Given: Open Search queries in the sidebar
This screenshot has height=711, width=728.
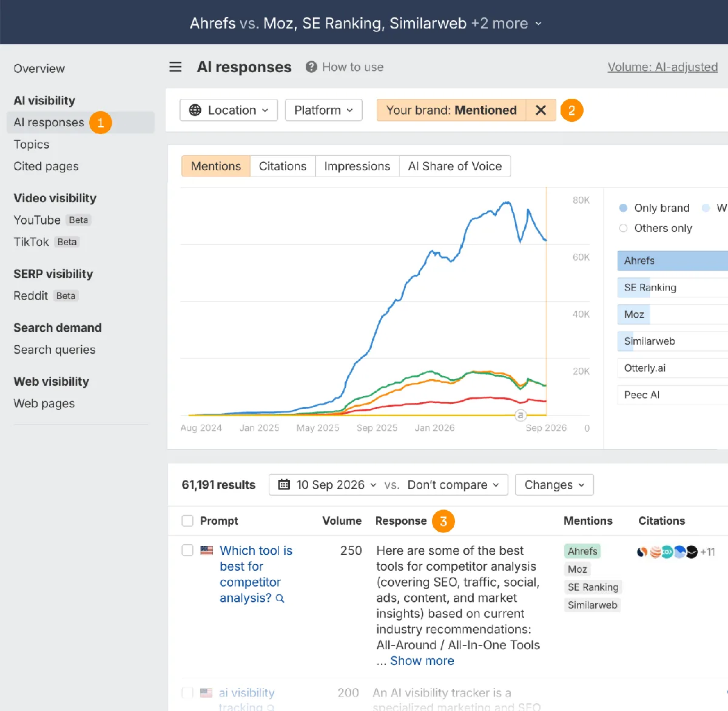Looking at the screenshot, I should coord(55,350).
